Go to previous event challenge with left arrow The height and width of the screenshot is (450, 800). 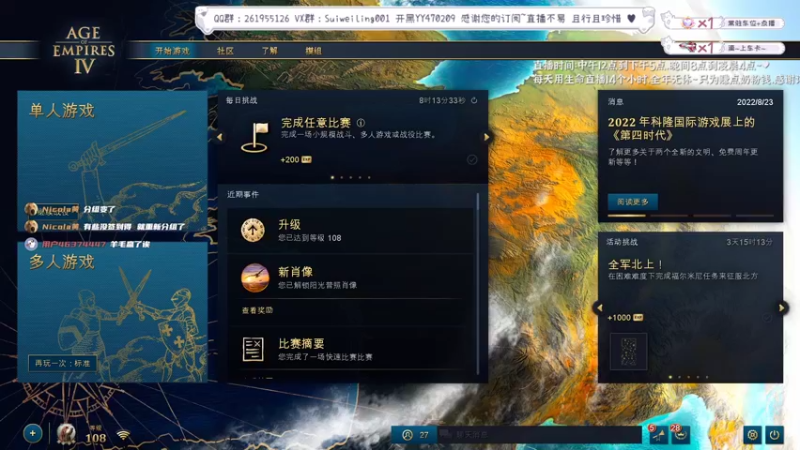click(599, 308)
